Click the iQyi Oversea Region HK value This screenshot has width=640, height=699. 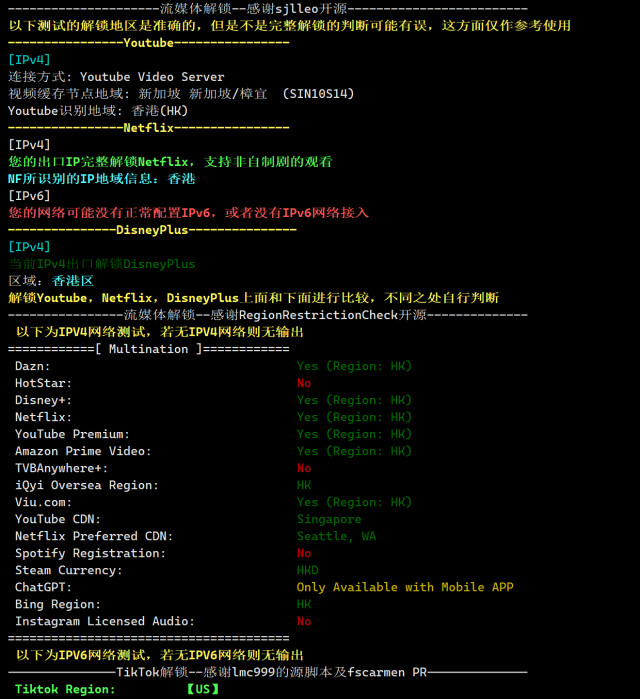(304, 485)
